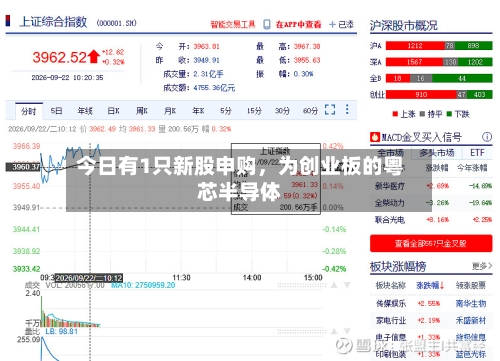
Task: Open the 南华生物 leading stock link
Action: 471,303
